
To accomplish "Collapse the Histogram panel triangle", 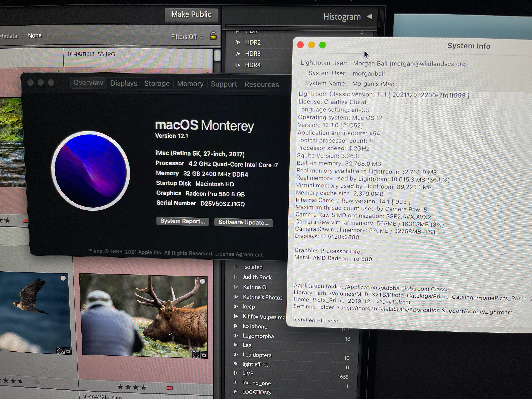I will pyautogui.click(x=370, y=17).
